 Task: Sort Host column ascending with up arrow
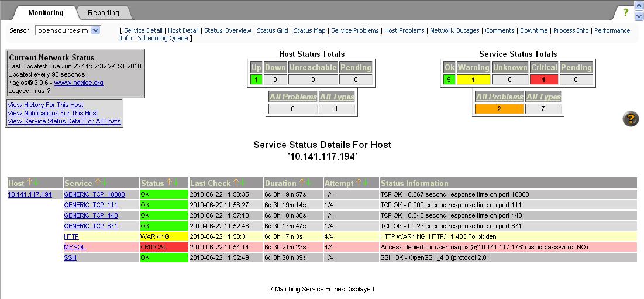point(29,183)
